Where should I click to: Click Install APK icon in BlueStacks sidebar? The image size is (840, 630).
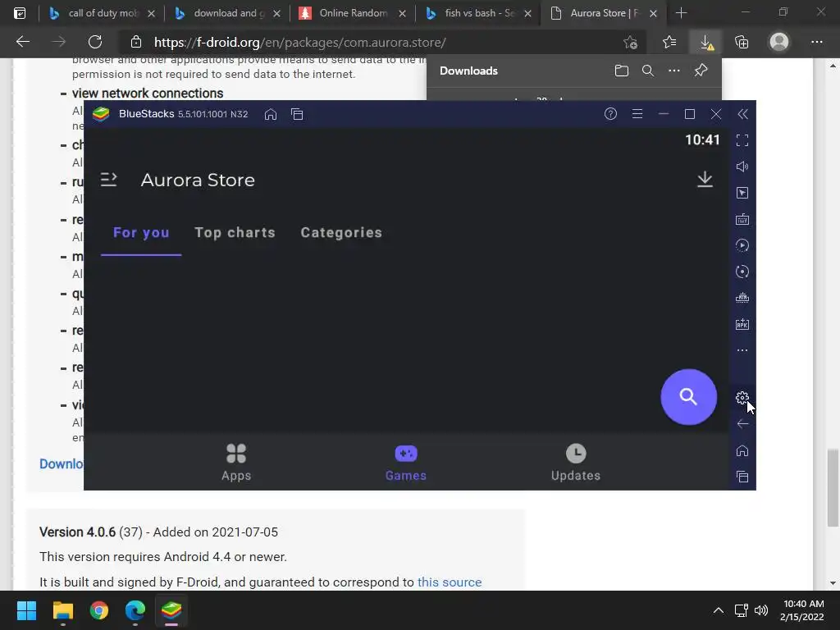tap(742, 324)
